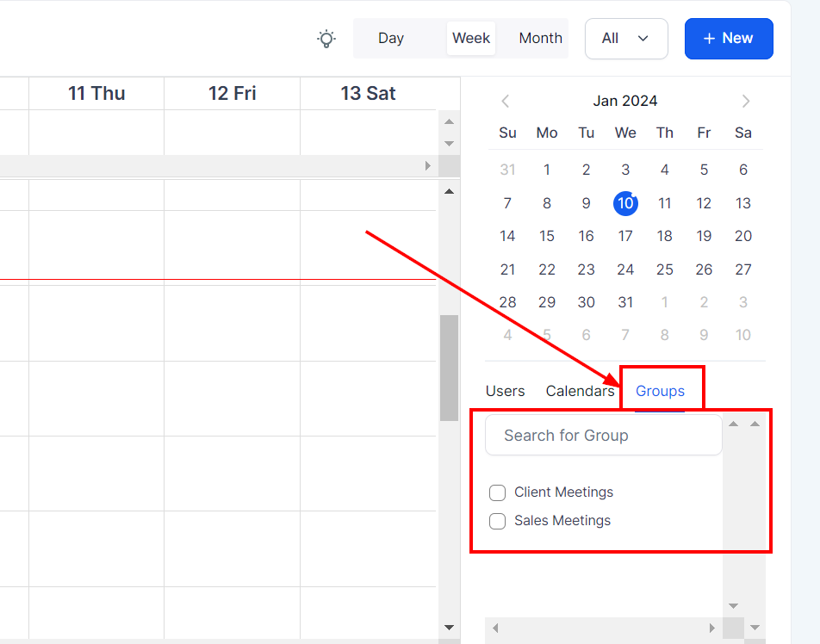The width and height of the screenshot is (820, 644).
Task: Click groups panel horizontal scroll left arrow
Action: point(495,628)
